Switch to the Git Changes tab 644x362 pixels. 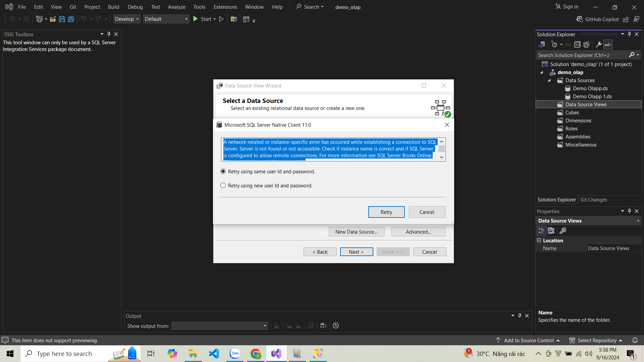(594, 200)
